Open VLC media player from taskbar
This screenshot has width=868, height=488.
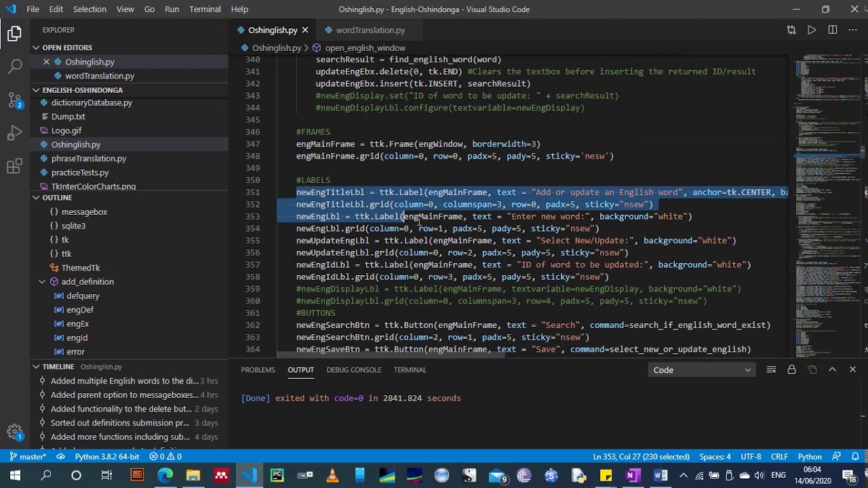pyautogui.click(x=332, y=476)
